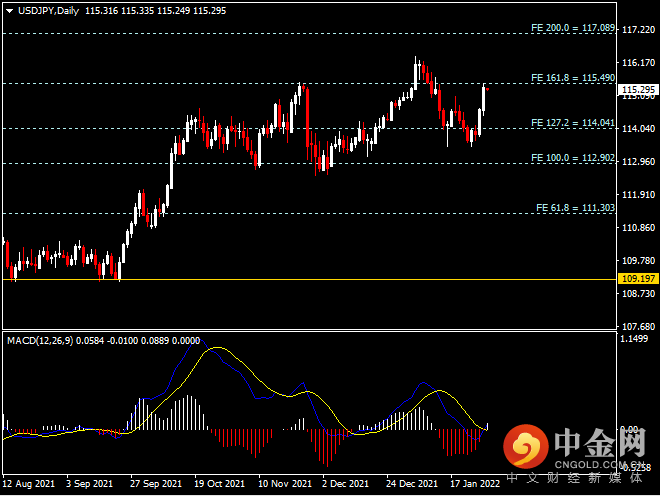Click the 12 Aug 2021 date label
660x496 pixels.
(29, 484)
